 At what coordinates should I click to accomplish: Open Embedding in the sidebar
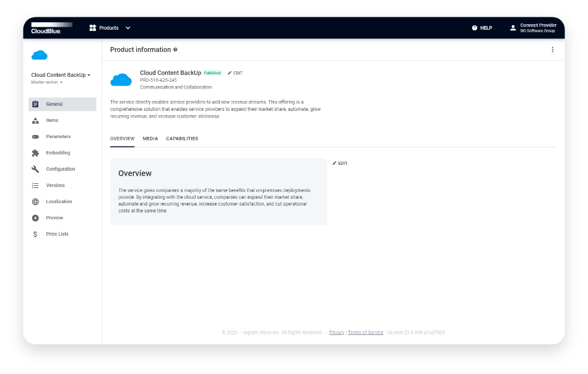coord(58,153)
